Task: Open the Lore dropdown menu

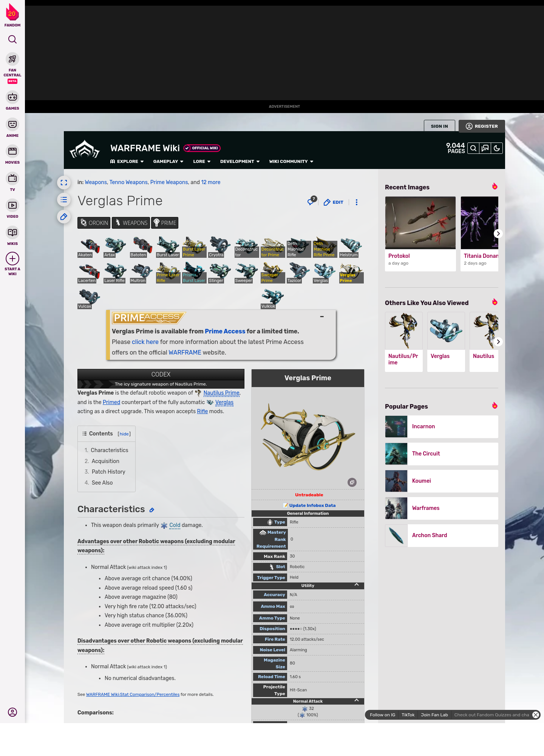Action: tap(202, 161)
